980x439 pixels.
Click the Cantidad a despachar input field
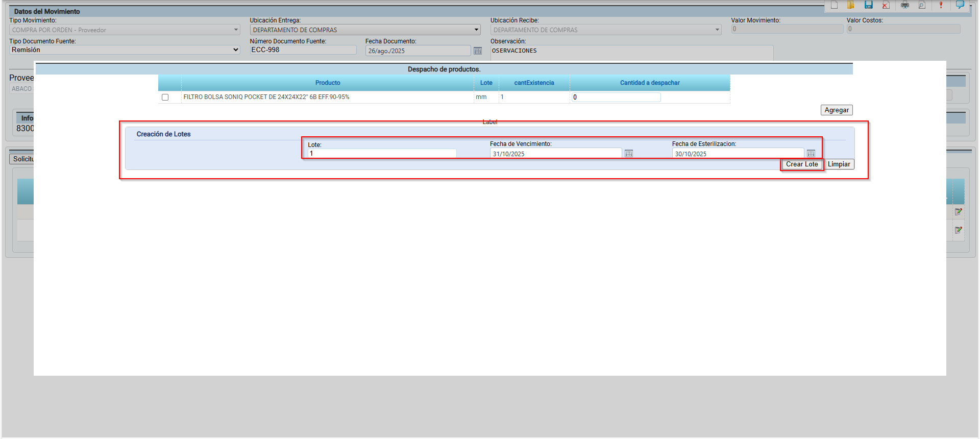[x=616, y=97]
